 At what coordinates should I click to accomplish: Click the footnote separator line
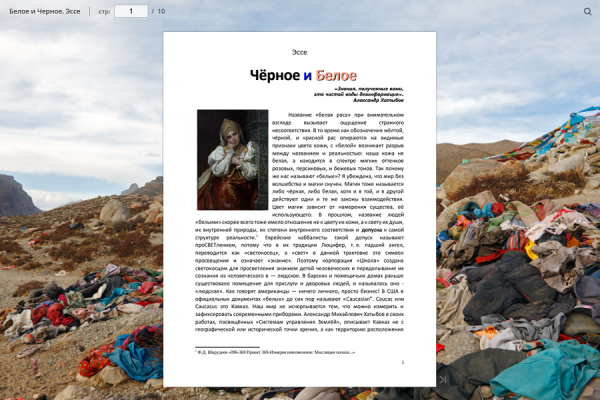click(x=227, y=347)
